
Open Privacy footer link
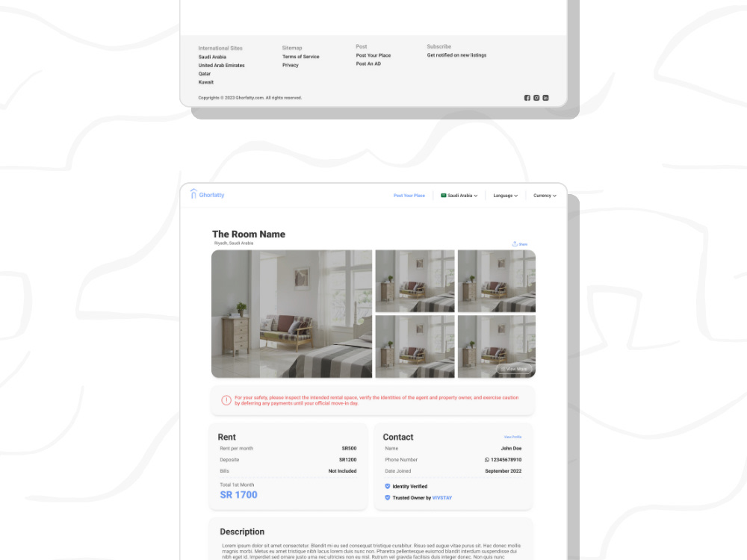coord(290,65)
